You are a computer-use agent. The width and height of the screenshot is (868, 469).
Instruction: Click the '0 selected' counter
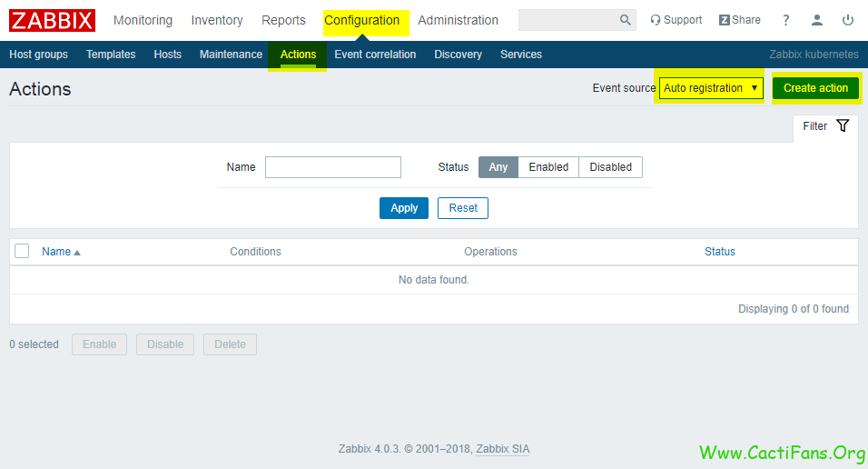(34, 344)
